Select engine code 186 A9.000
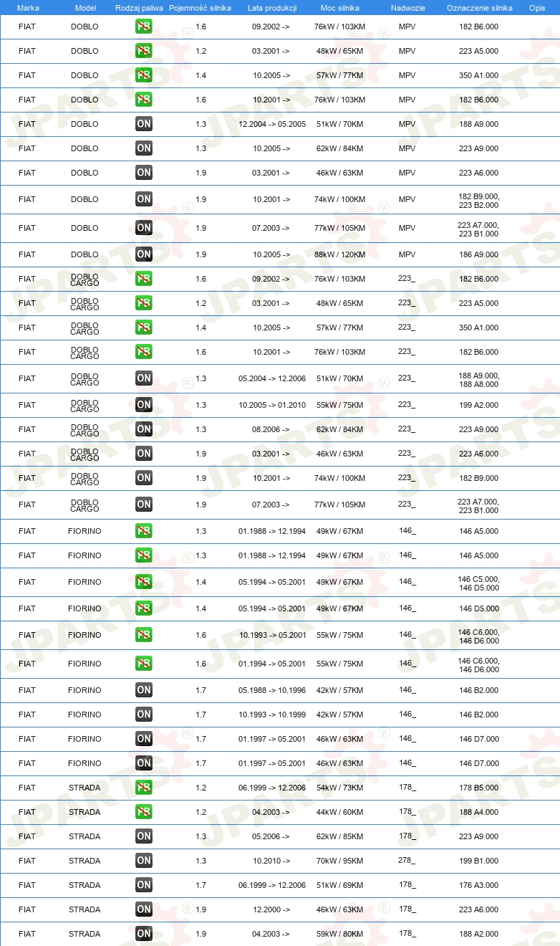The image size is (560, 946). (479, 254)
